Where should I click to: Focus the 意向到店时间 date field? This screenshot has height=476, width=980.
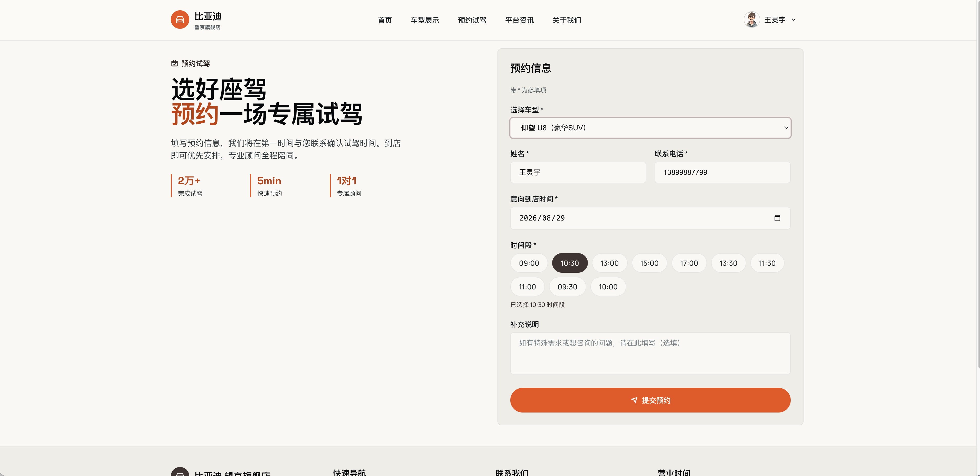(x=650, y=218)
